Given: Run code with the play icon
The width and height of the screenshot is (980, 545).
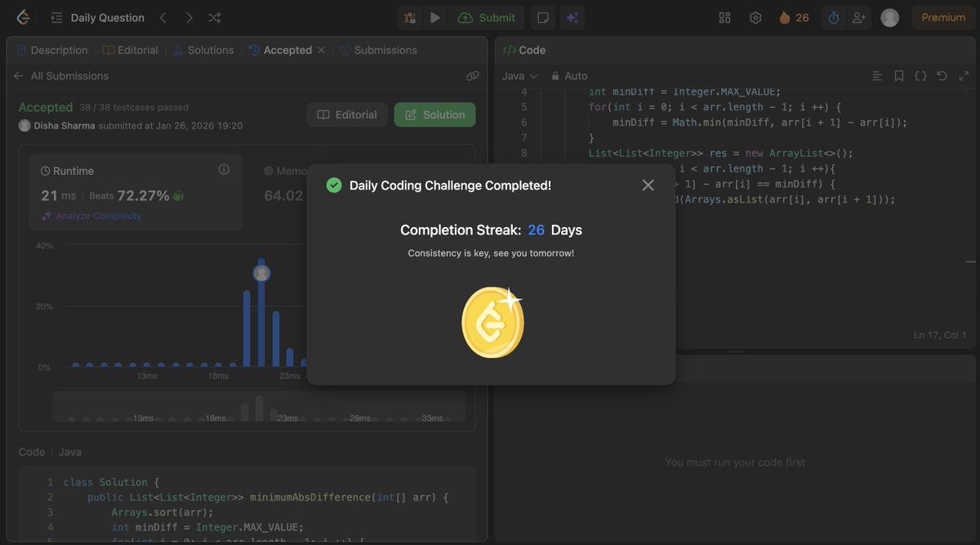Looking at the screenshot, I should [x=435, y=17].
